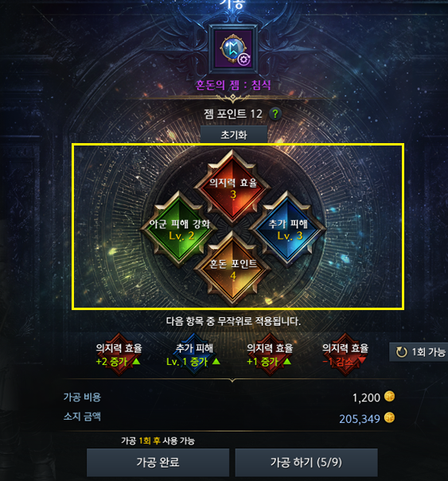Click the 가공 완료 button
448x481 pixels.
[x=158, y=462]
